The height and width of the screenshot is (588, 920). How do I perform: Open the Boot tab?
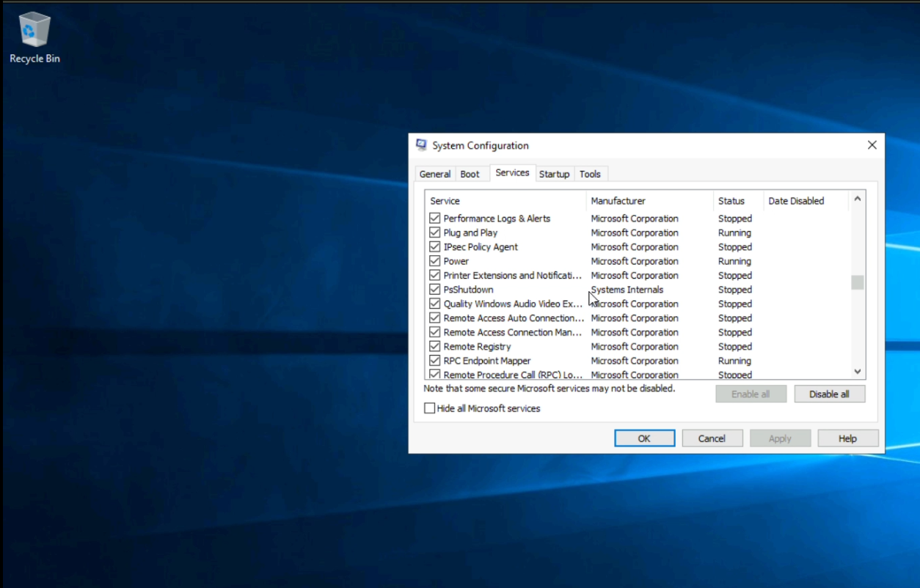pyautogui.click(x=470, y=174)
